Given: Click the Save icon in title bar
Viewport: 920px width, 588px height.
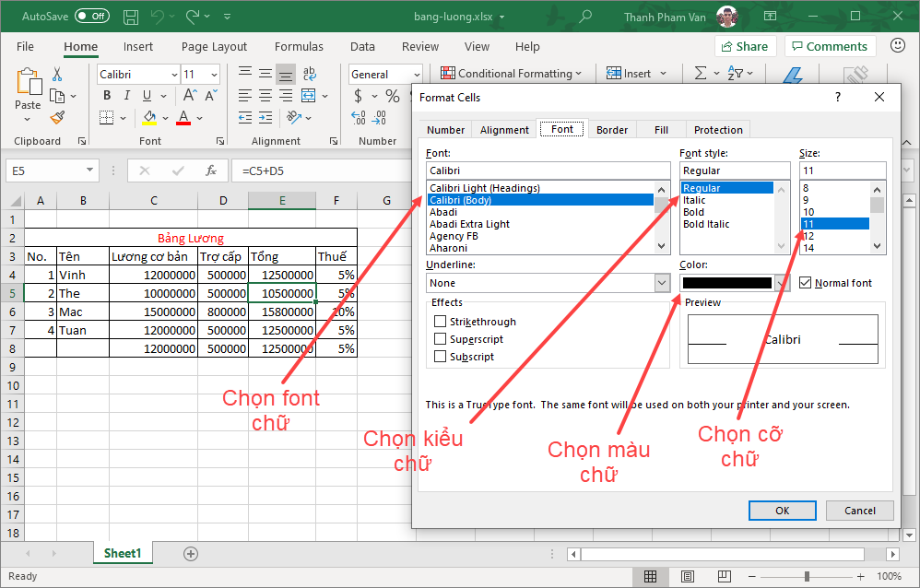Looking at the screenshot, I should [x=131, y=17].
